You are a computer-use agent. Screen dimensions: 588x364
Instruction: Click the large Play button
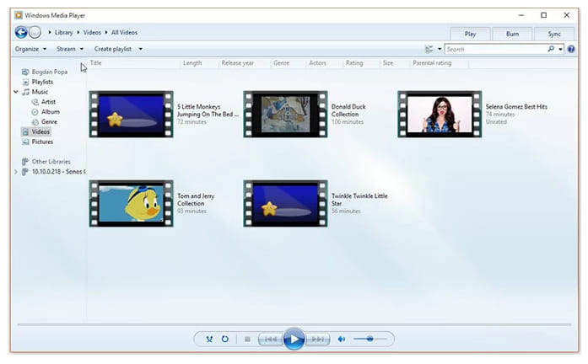tap(294, 340)
